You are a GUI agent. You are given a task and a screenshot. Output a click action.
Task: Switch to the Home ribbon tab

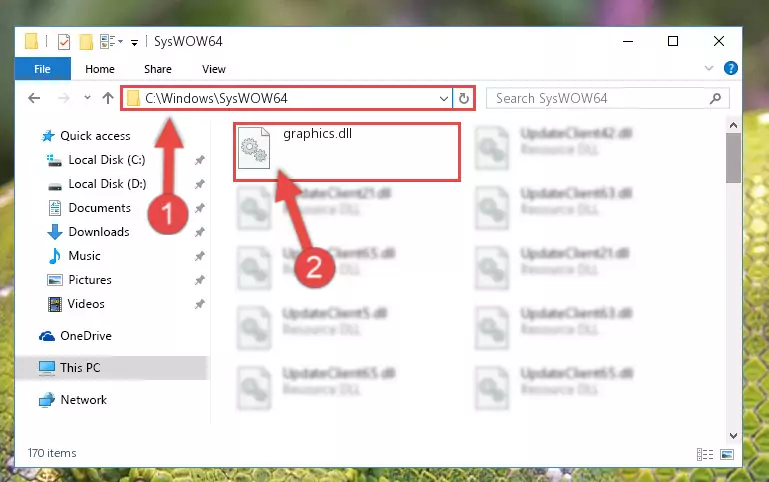(x=100, y=69)
